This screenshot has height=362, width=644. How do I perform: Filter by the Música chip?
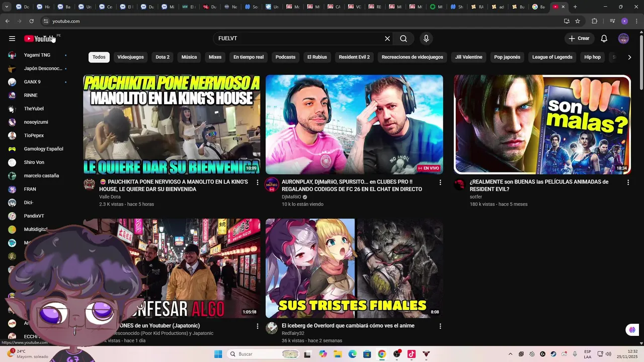tap(189, 57)
